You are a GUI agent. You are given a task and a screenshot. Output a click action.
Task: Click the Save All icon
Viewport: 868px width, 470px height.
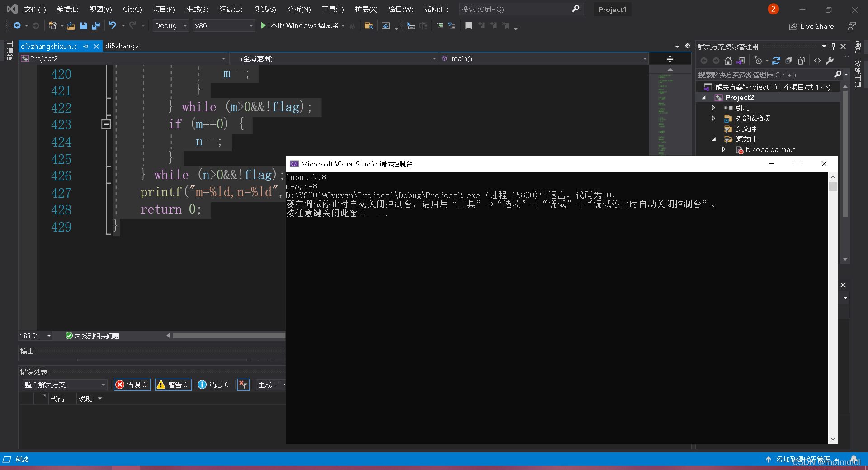coord(95,26)
